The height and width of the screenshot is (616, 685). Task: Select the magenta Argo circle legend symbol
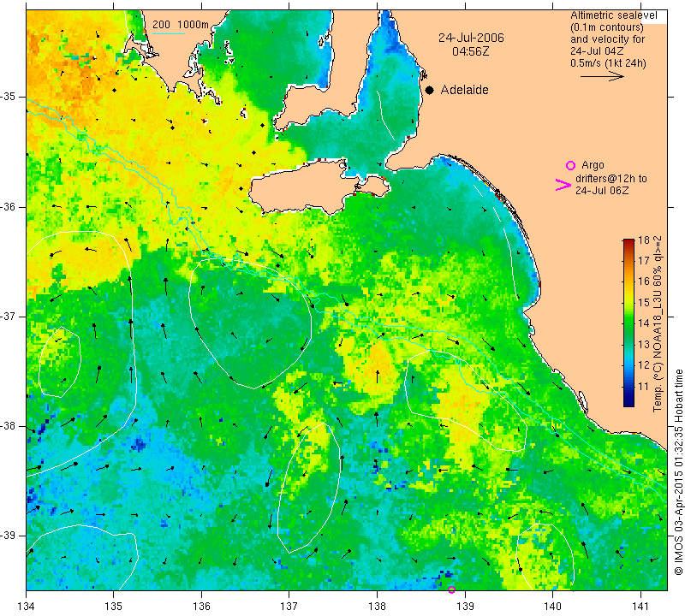click(570, 165)
